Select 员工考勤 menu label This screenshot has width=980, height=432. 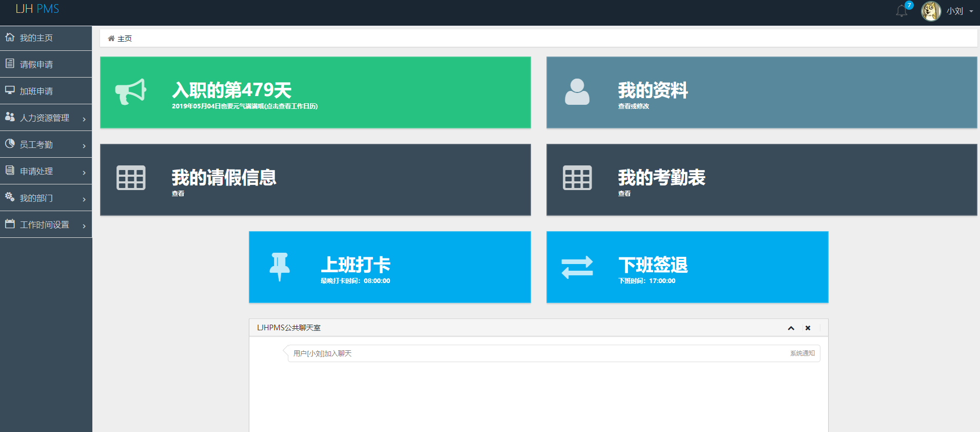point(36,144)
